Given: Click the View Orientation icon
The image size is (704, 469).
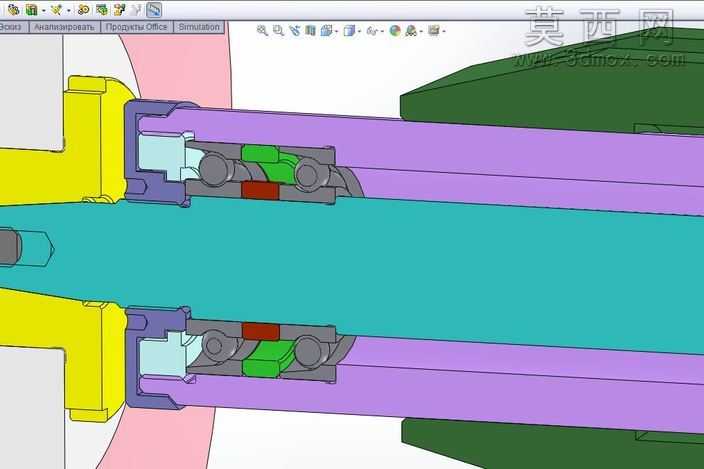Looking at the screenshot, I should point(326,31).
